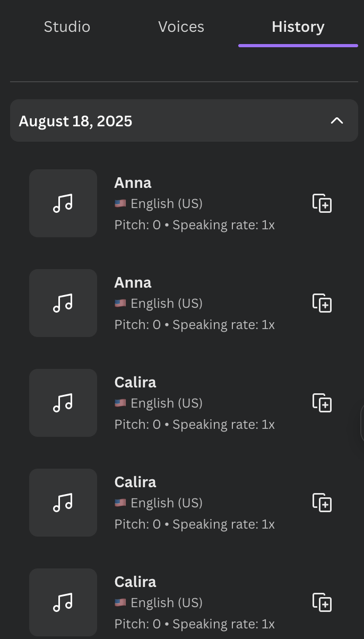
Task: Play the third Calira audio thumbnail
Action: 63,602
